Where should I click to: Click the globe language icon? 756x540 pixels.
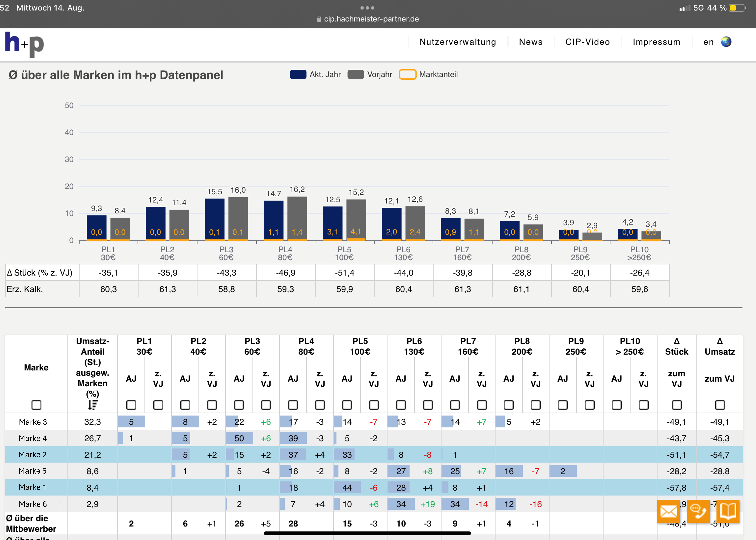pyautogui.click(x=726, y=42)
